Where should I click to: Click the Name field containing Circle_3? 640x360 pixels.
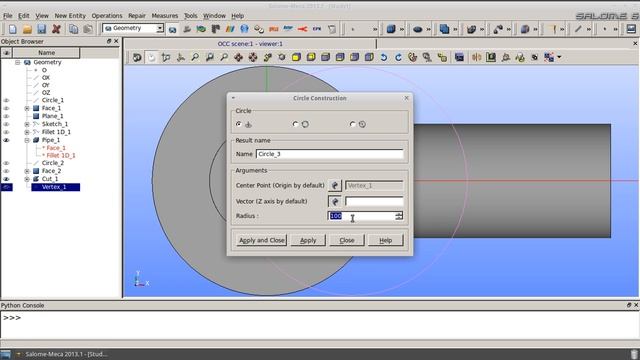[330, 154]
